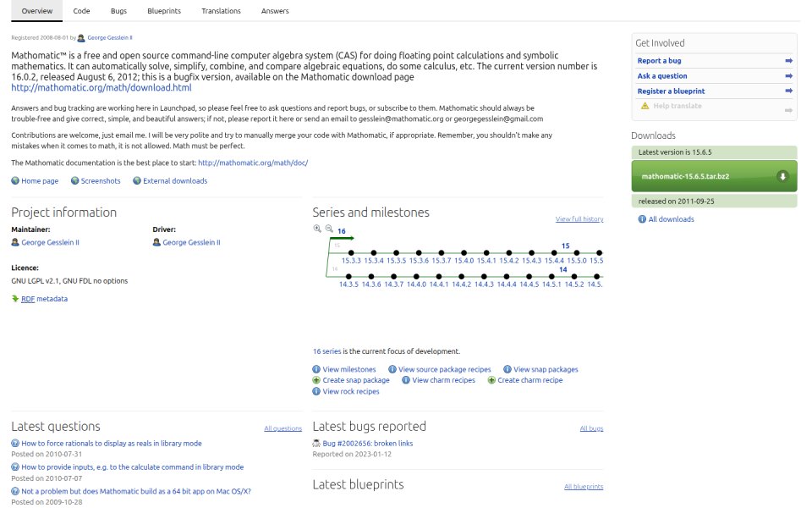The image size is (812, 508).
Task: Open the Translations tab
Action: point(221,11)
